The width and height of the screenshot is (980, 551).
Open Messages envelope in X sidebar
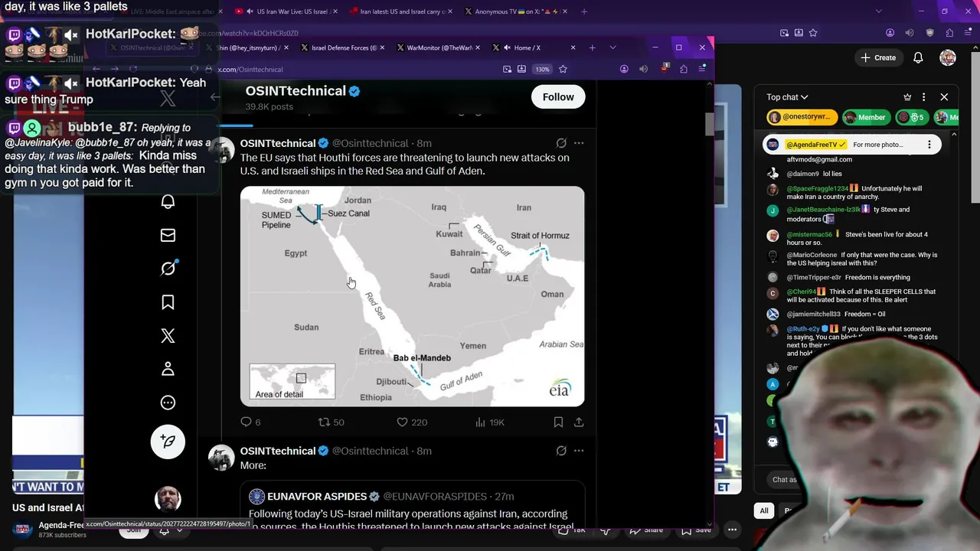tap(168, 236)
